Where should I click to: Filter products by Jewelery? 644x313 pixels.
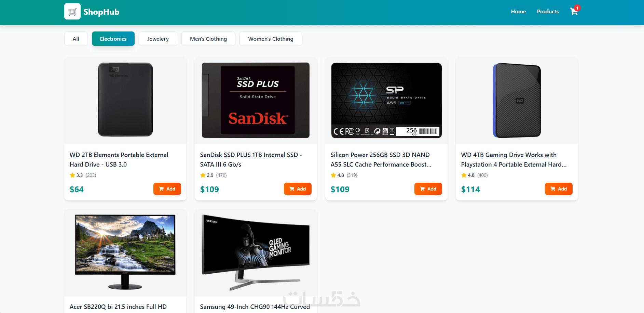[x=158, y=39]
